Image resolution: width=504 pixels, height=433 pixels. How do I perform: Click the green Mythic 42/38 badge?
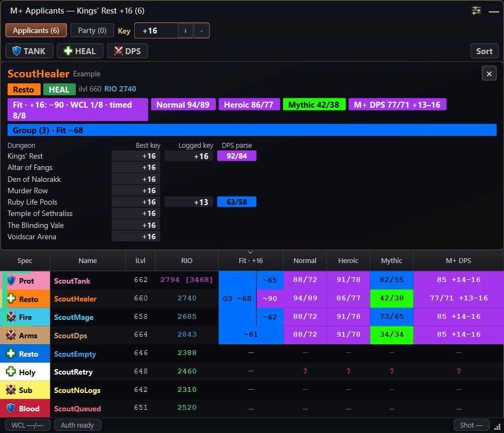tap(314, 104)
